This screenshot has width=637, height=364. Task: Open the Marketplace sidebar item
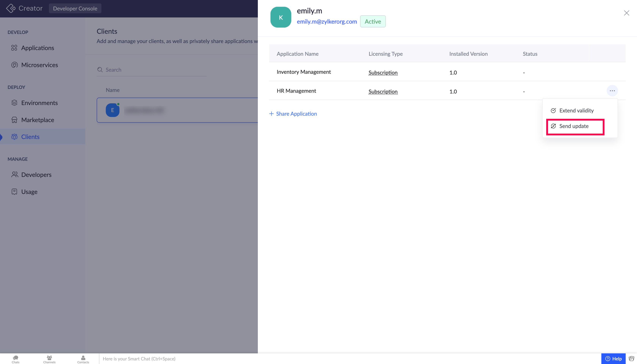[38, 120]
